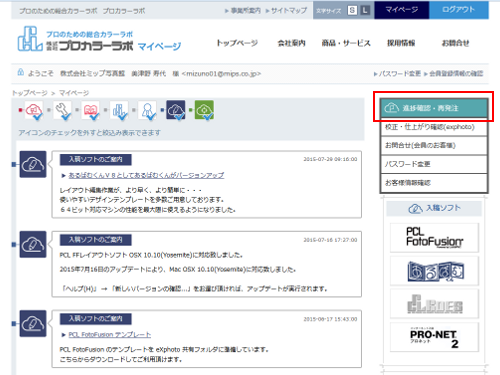Click timestamp 2015-07-29 09:16:00
Screen dimensions: 500x375
330,159
